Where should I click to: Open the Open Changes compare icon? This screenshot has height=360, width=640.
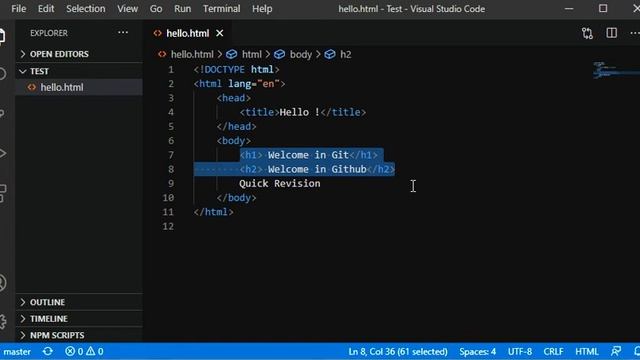click(587, 33)
